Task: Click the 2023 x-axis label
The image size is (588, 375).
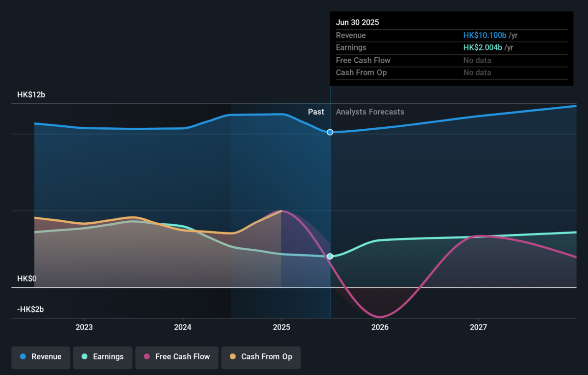Action: tap(84, 327)
